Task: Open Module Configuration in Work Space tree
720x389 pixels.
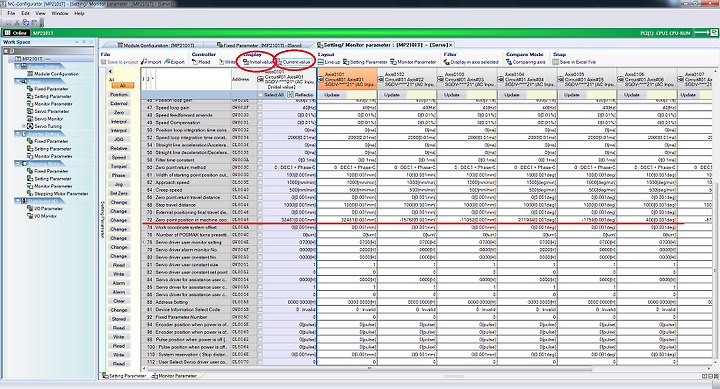Action: click(x=56, y=73)
